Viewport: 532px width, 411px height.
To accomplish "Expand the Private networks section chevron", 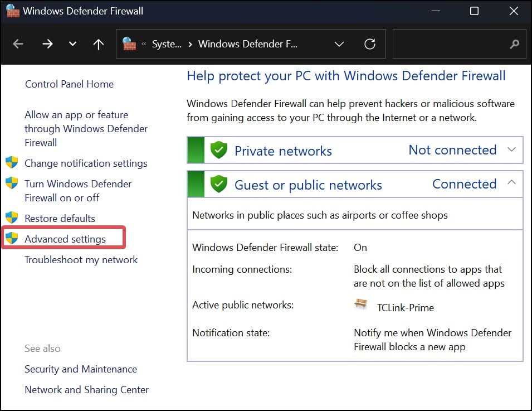I will [x=511, y=149].
